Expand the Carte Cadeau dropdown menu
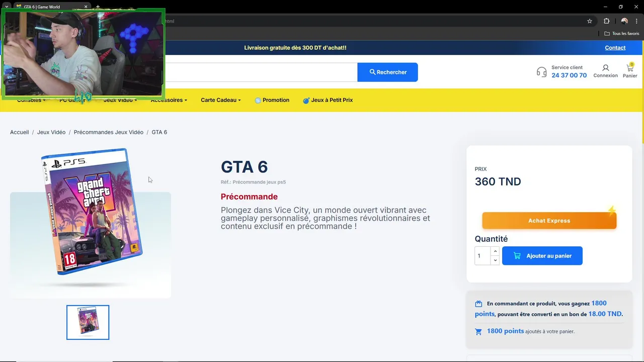Image resolution: width=644 pixels, height=362 pixels. click(x=220, y=100)
